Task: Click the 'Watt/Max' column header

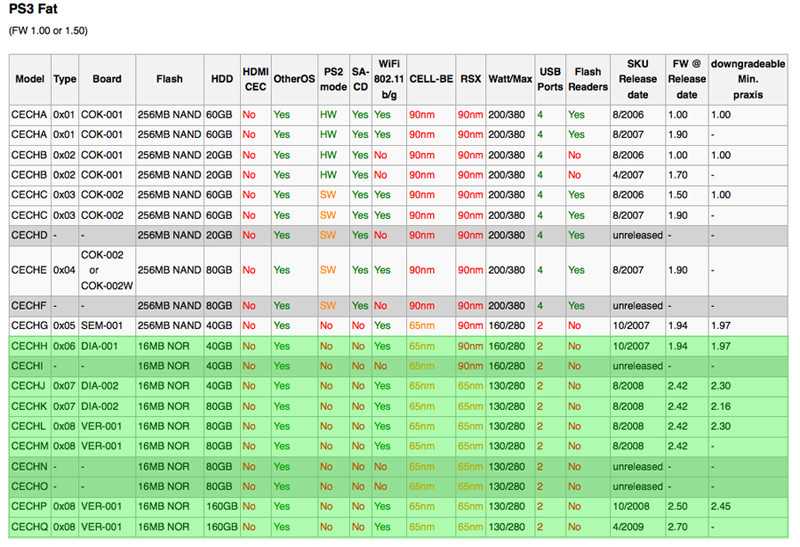Action: (x=510, y=79)
